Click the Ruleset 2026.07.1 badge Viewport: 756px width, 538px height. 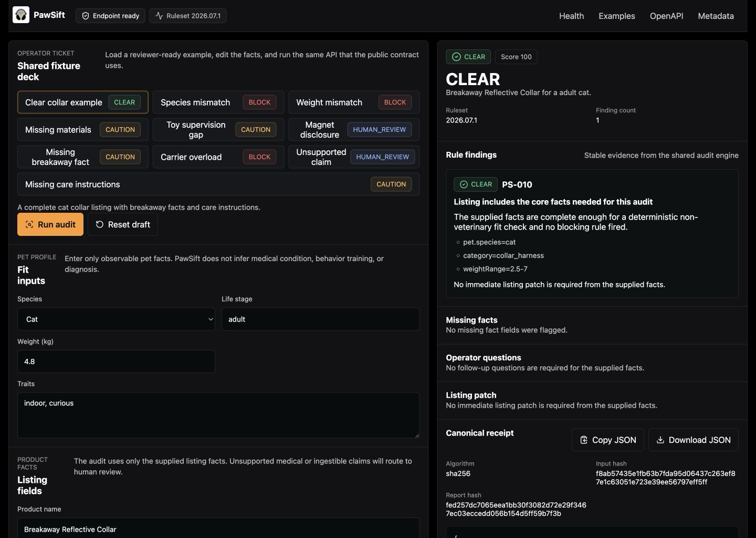click(188, 16)
